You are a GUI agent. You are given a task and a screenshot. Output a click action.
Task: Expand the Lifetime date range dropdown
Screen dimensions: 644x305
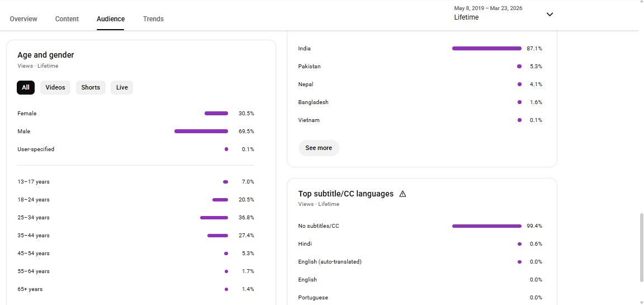[x=550, y=15]
